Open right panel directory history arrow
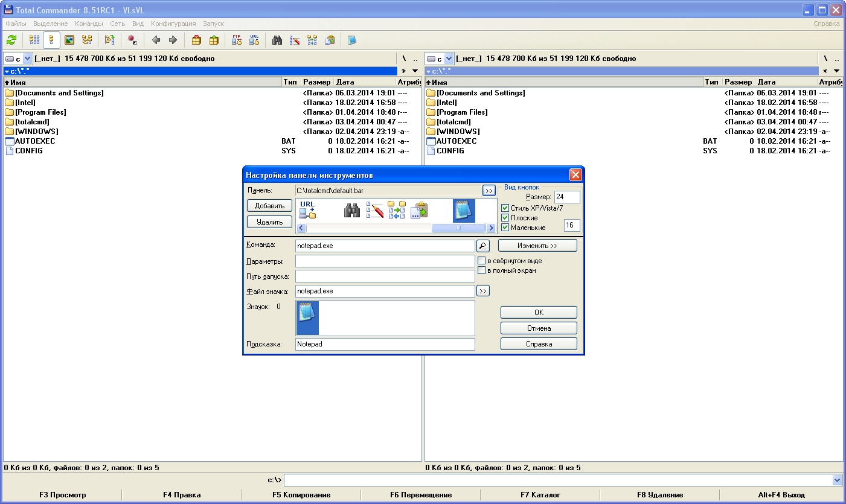This screenshot has width=846, height=504. tap(836, 71)
